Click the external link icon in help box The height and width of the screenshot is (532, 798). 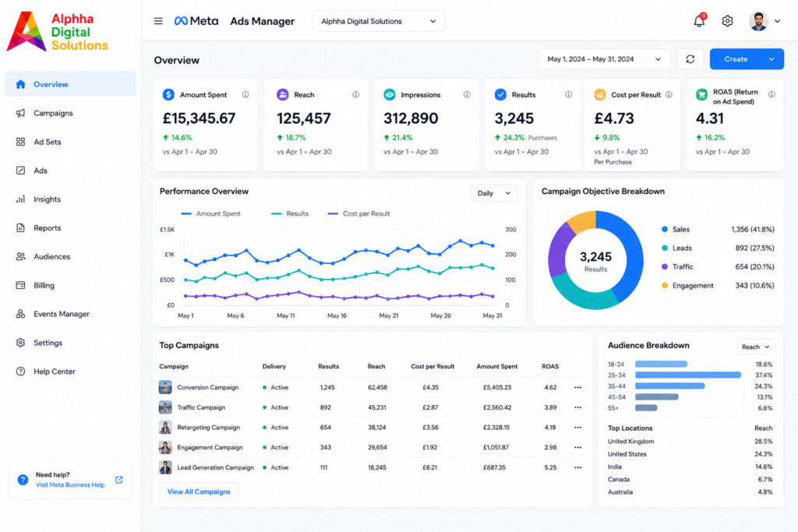tap(119, 480)
